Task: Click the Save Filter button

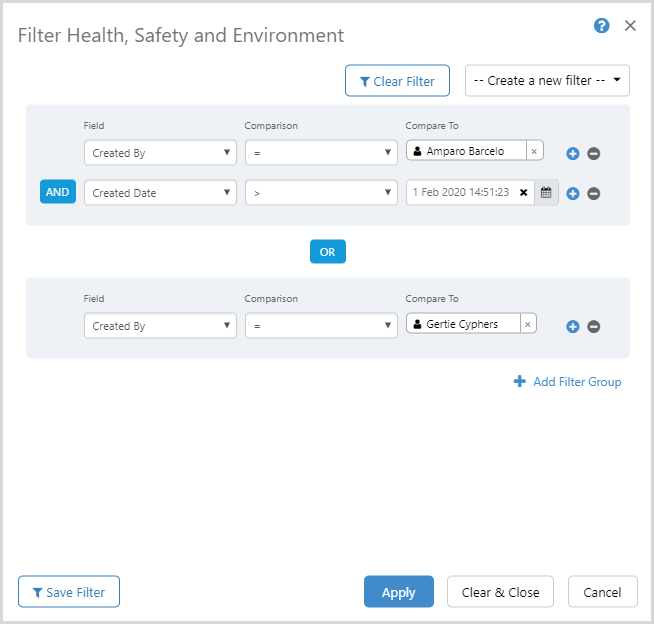Action: (69, 592)
